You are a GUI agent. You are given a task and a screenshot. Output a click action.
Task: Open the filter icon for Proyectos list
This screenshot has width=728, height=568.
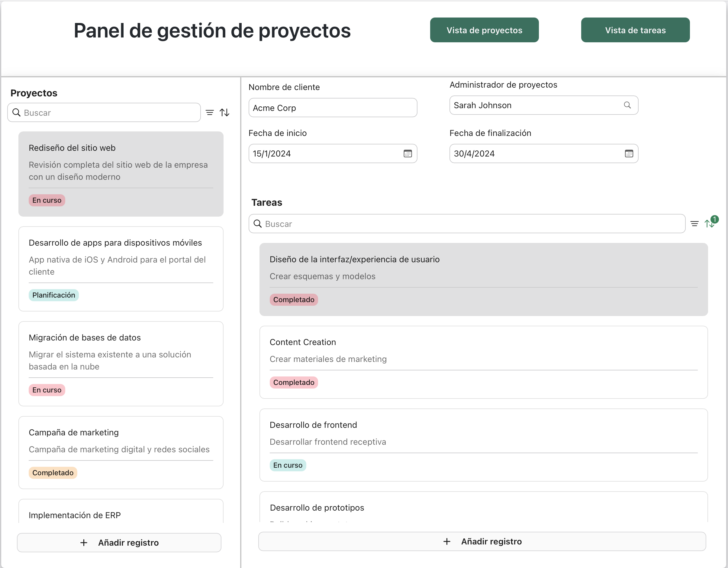pos(210,112)
